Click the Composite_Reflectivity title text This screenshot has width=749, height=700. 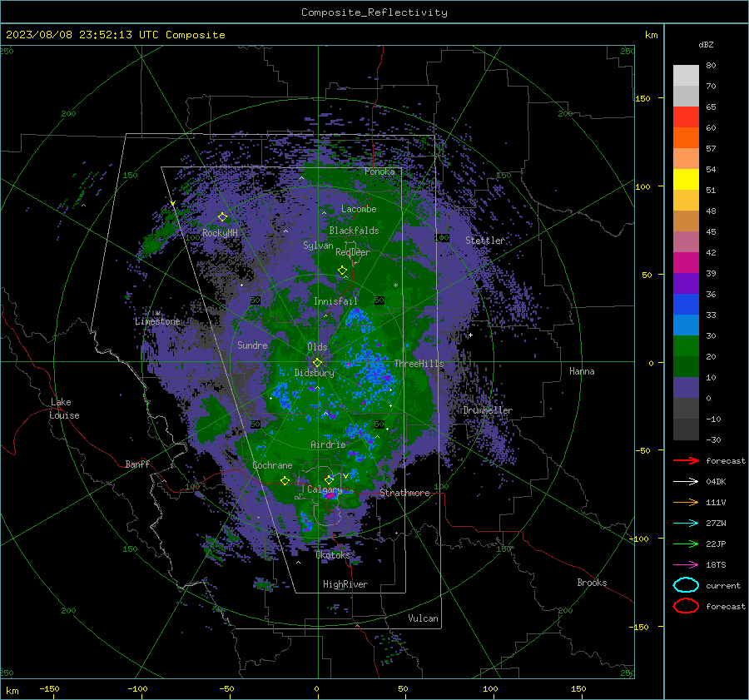pyautogui.click(x=374, y=12)
